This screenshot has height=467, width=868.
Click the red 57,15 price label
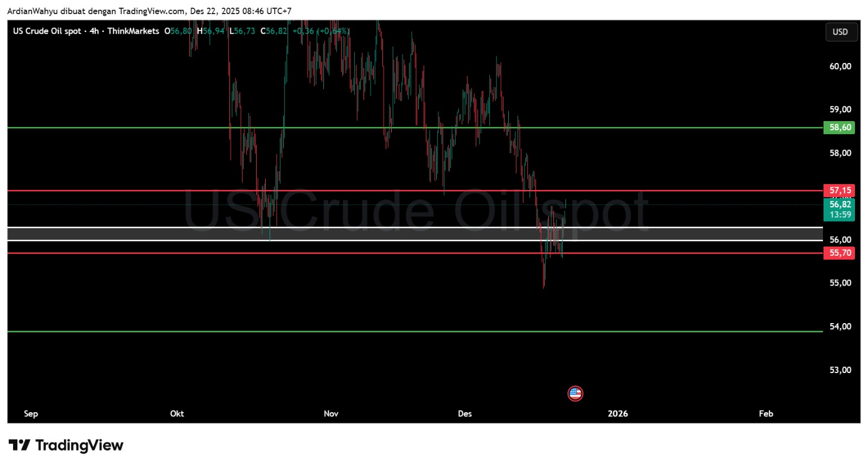839,191
